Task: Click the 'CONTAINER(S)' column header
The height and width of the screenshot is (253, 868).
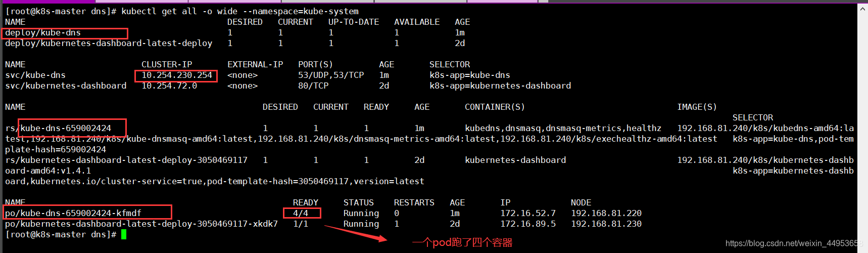Action: (495, 107)
